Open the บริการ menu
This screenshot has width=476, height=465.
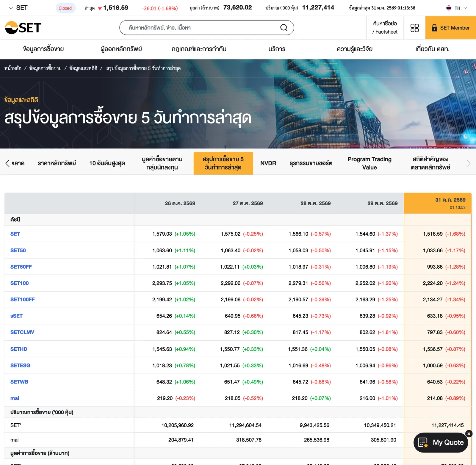coord(277,49)
